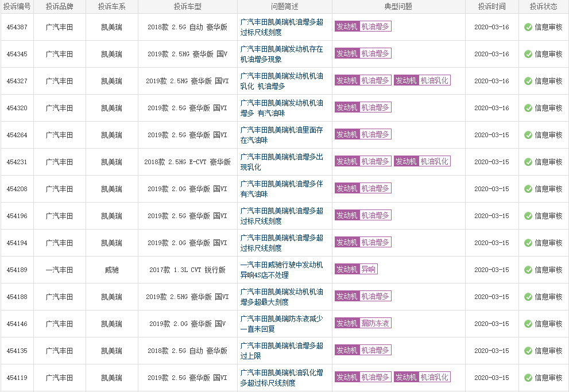Click the green check icon in row 454327
Screen dimensions: 569x392
coord(528,81)
